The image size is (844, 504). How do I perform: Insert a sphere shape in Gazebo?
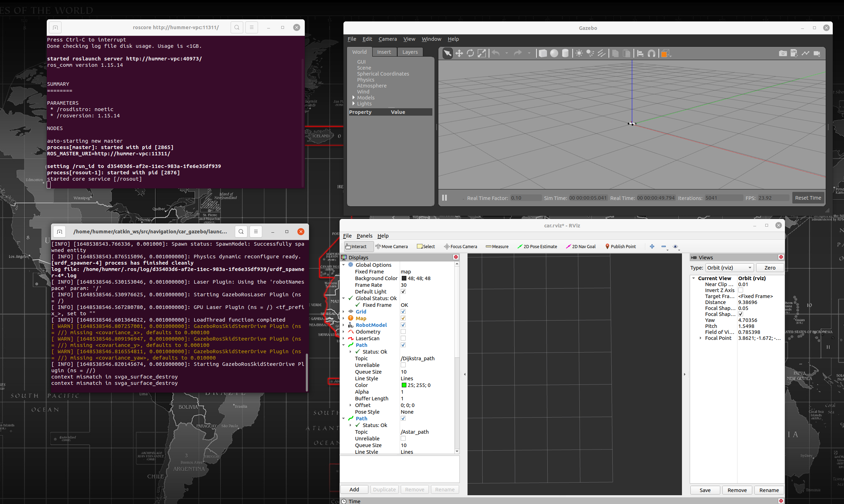click(554, 53)
